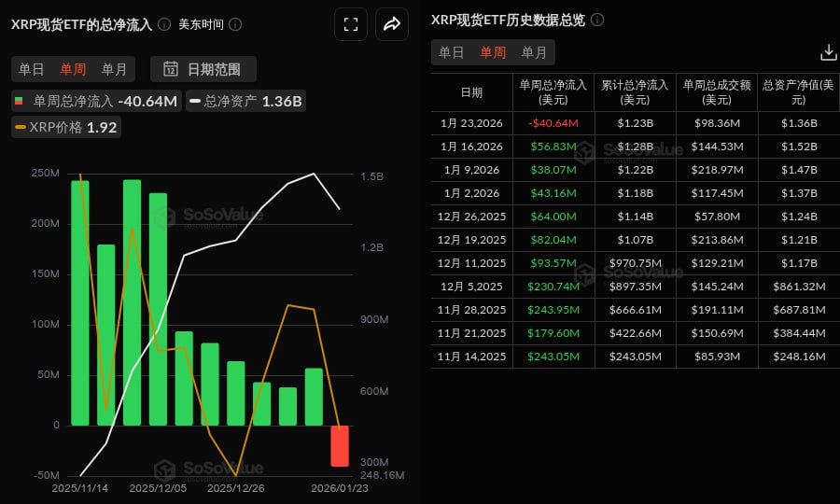Click the 日期 column header
The image size is (840, 504).
472,91
